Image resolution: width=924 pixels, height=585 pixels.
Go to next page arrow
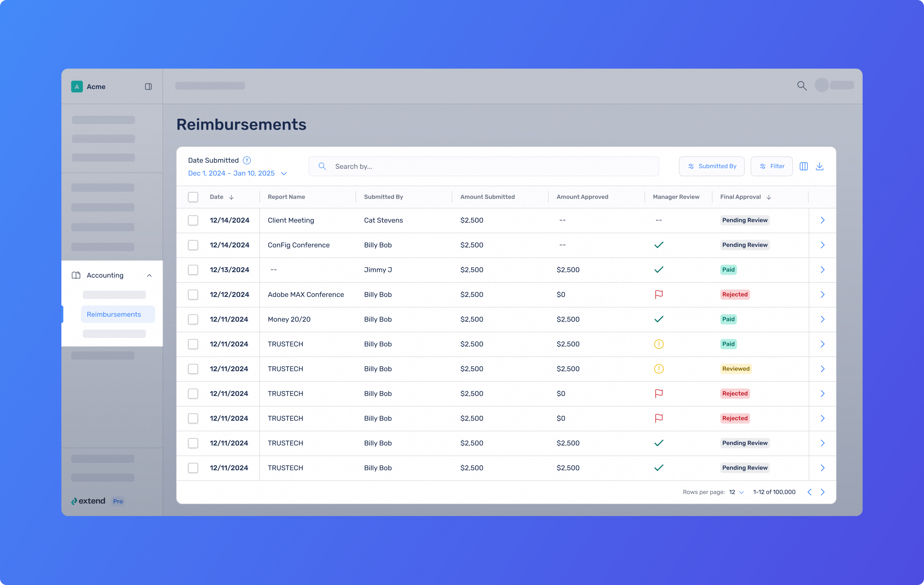click(x=823, y=492)
